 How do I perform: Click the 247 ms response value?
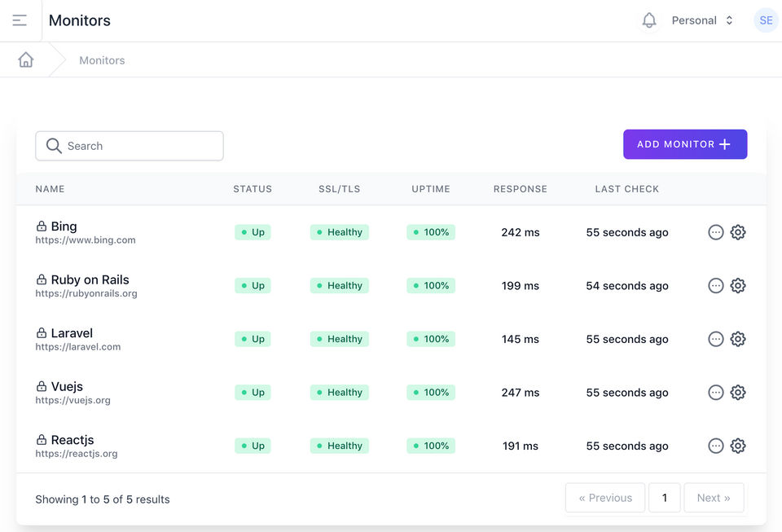click(x=521, y=393)
